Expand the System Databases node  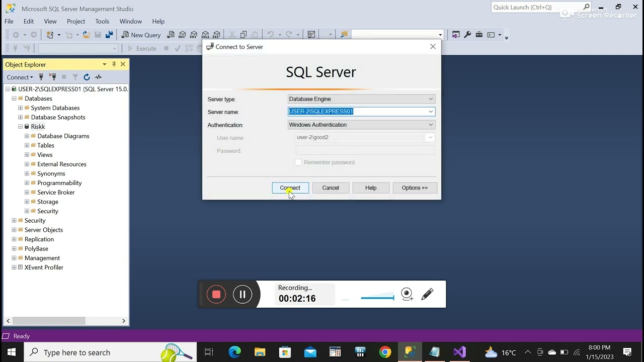click(x=21, y=108)
